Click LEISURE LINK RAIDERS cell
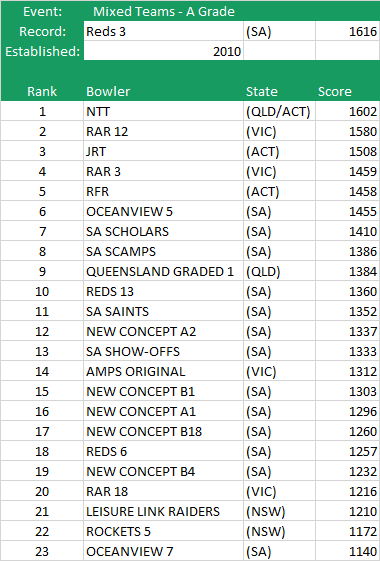The image size is (380, 561). 164,512
